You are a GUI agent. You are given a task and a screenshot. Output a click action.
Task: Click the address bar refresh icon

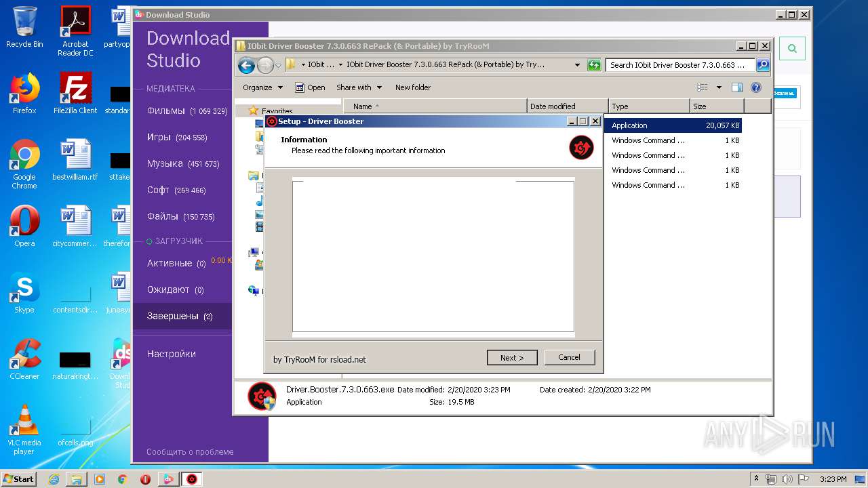click(594, 65)
